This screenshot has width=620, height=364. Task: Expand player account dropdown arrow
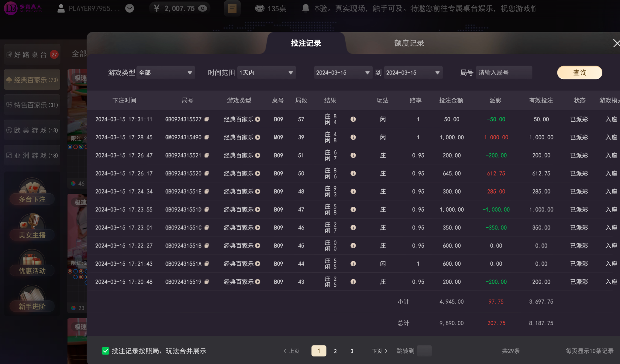pyautogui.click(x=129, y=9)
